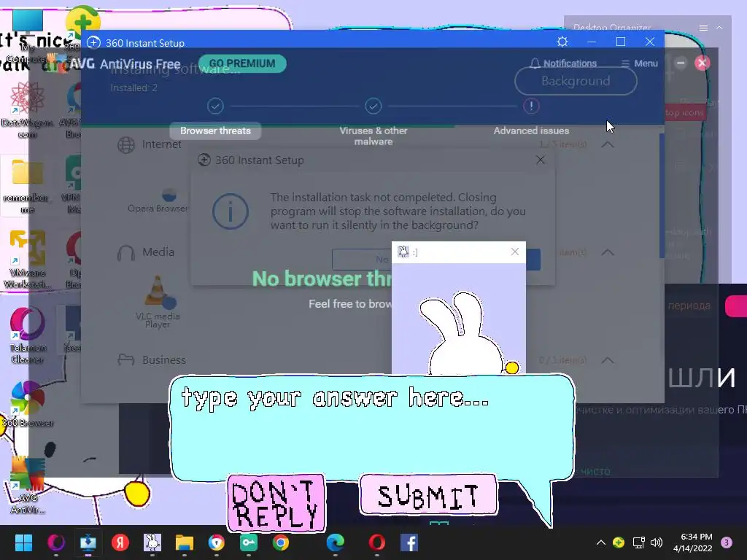Image resolution: width=747 pixels, height=560 pixels.
Task: Collapse the Business category chevron
Action: pos(608,360)
